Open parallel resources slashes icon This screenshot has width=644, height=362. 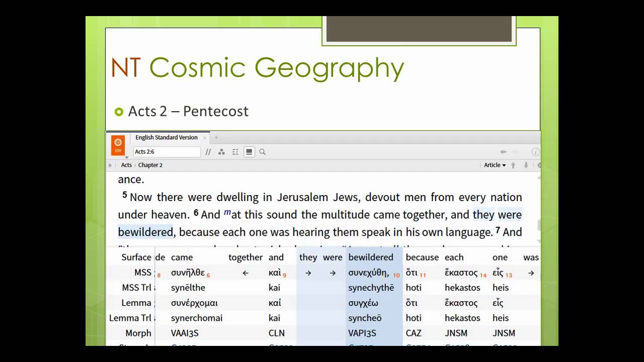coord(208,152)
